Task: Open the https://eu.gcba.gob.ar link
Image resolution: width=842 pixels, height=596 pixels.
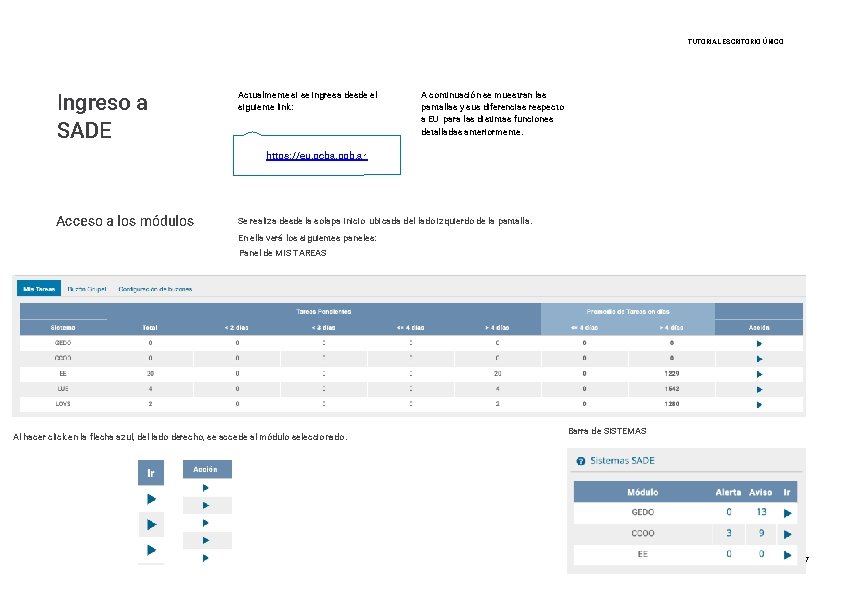Action: [317, 156]
